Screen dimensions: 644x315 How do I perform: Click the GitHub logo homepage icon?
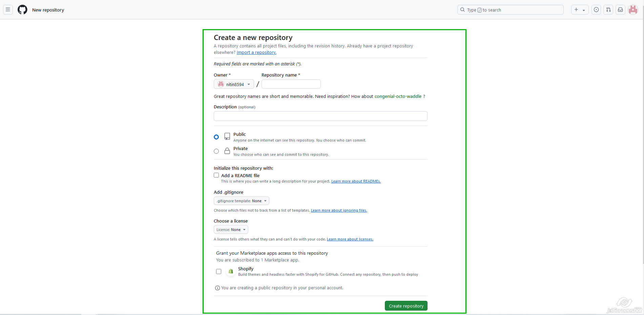click(22, 10)
